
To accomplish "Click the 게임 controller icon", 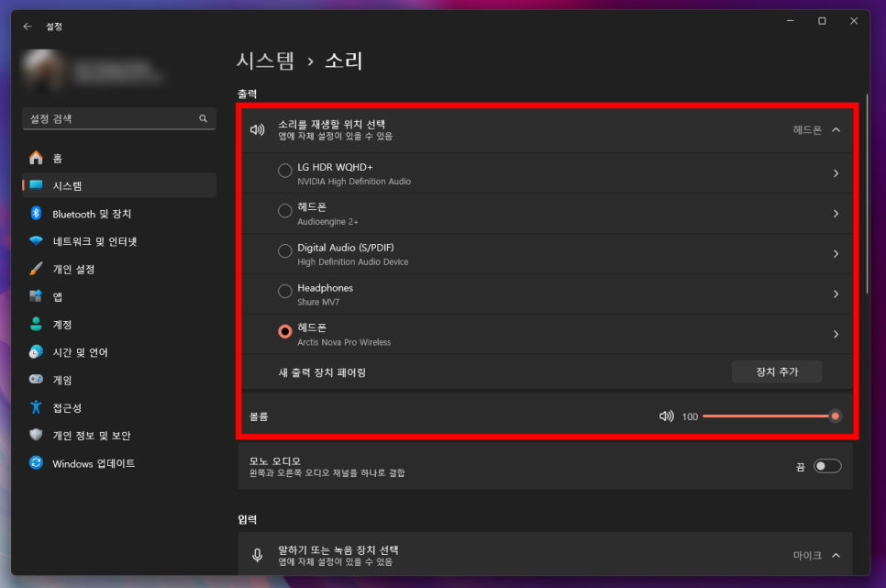I will [x=36, y=380].
